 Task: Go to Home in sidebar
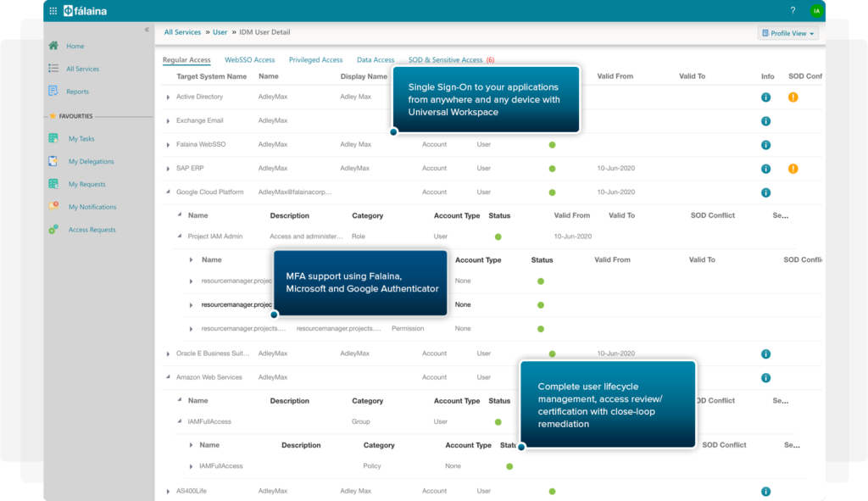pos(75,46)
